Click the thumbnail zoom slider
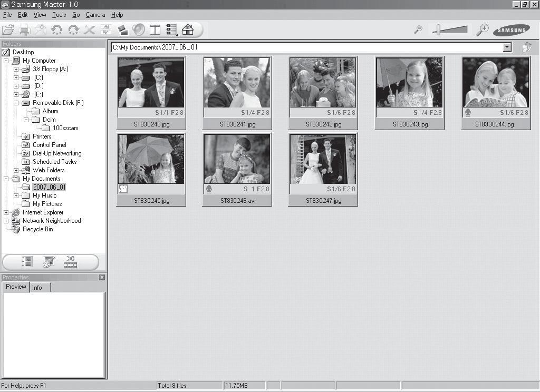The height and width of the screenshot is (392, 540). click(x=450, y=30)
